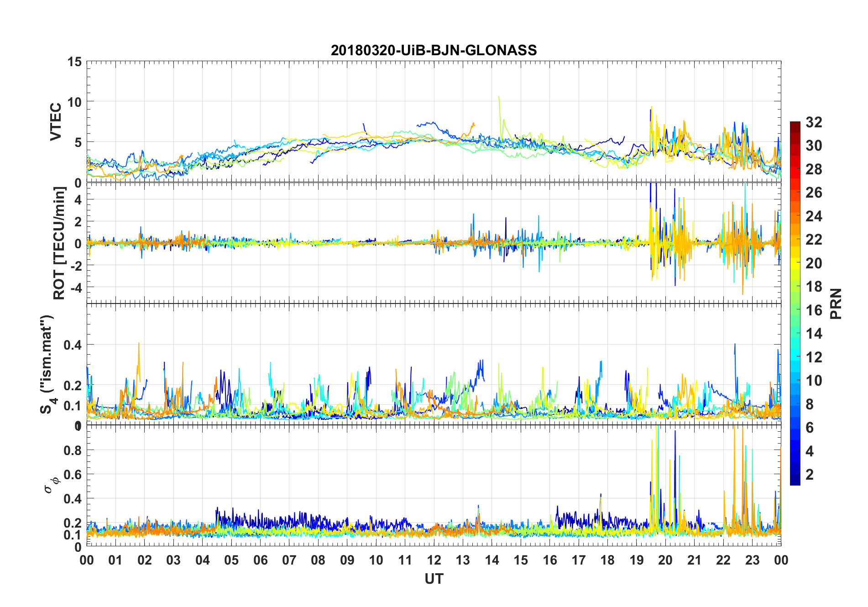Click colorbar tick label 2

coord(810,475)
